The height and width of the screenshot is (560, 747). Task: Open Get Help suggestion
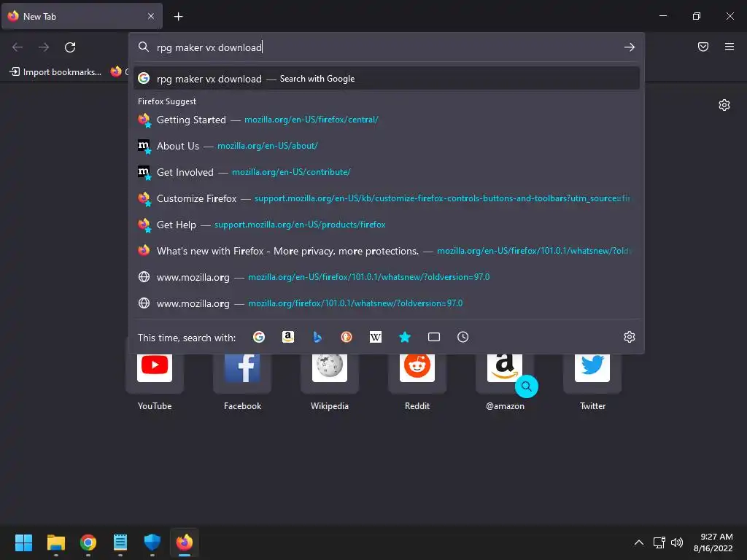click(387, 225)
